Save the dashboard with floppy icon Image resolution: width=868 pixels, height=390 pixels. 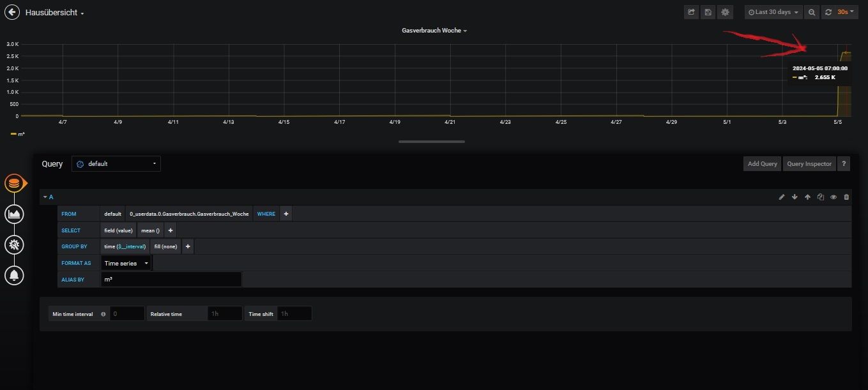(x=708, y=12)
